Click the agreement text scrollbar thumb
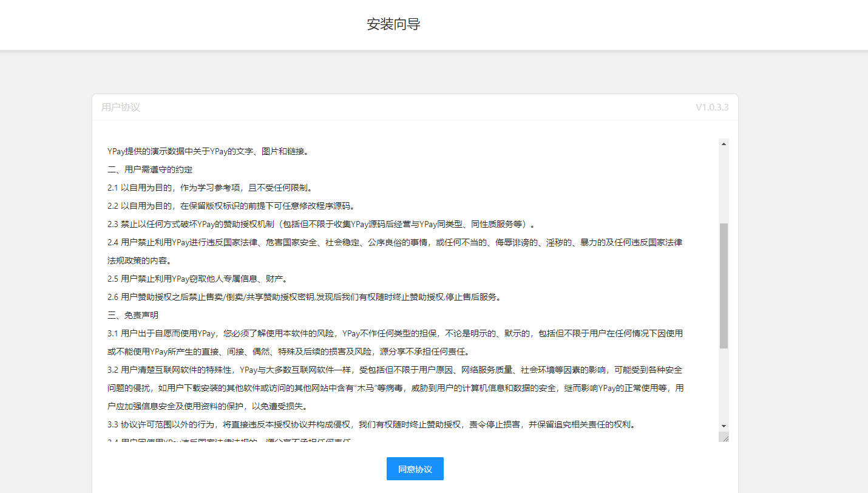 pyautogui.click(x=724, y=285)
